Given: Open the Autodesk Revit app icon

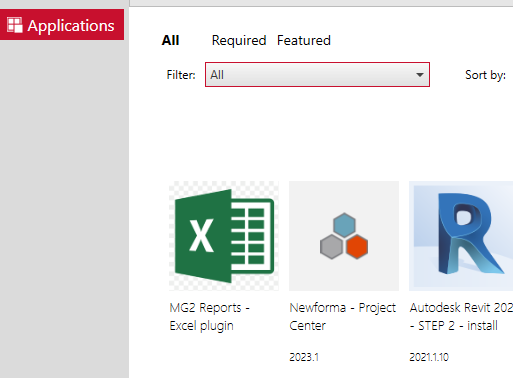Looking at the screenshot, I should (461, 236).
